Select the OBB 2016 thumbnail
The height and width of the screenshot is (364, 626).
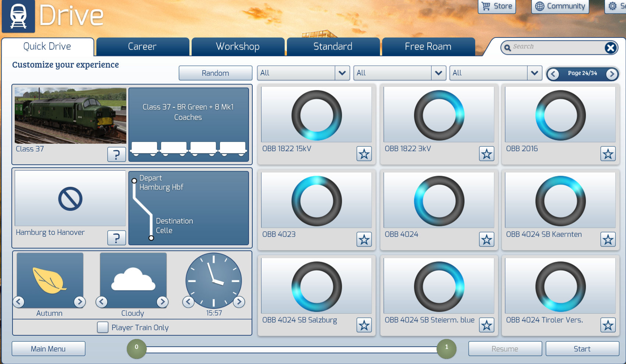coord(560,115)
